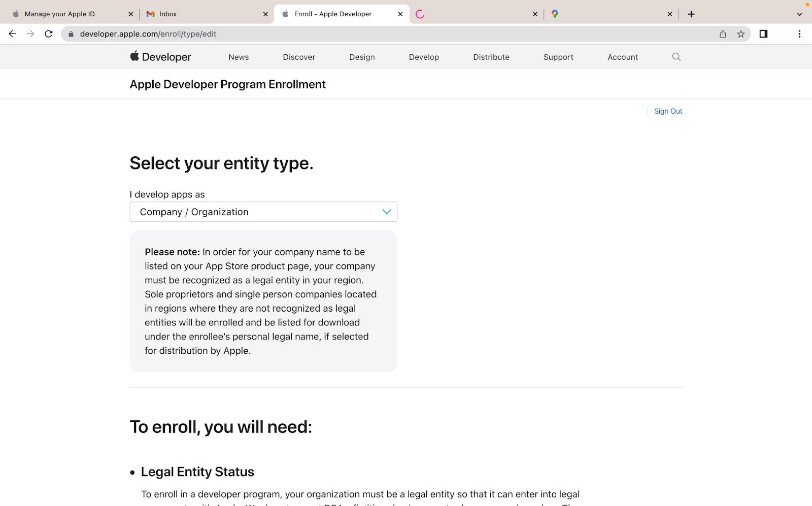Close the Manage your Apple ID tab

point(130,14)
